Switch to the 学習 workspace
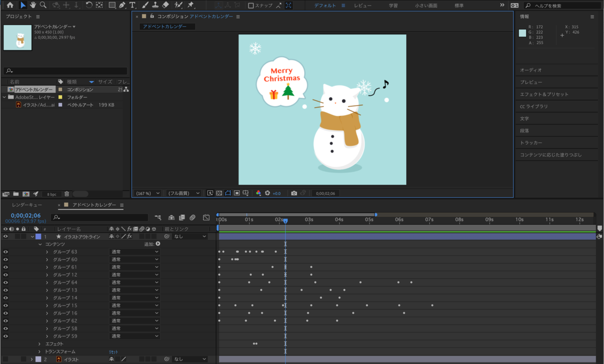The width and height of the screenshot is (604, 364). (394, 6)
